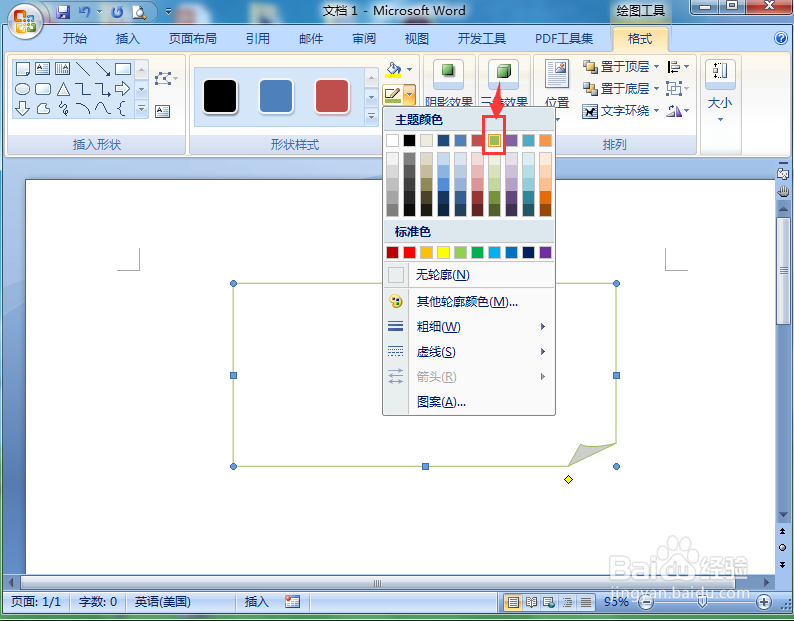
Task: Click Send to Back (置于底层)
Action: tap(616, 89)
